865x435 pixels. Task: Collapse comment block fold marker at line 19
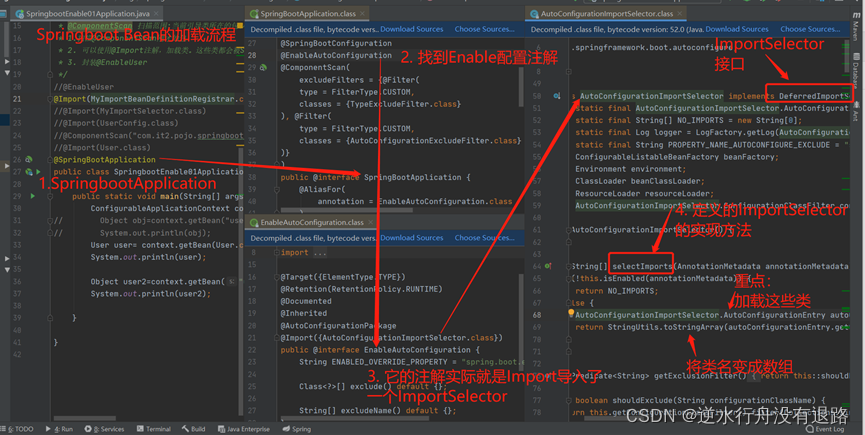coord(50,74)
